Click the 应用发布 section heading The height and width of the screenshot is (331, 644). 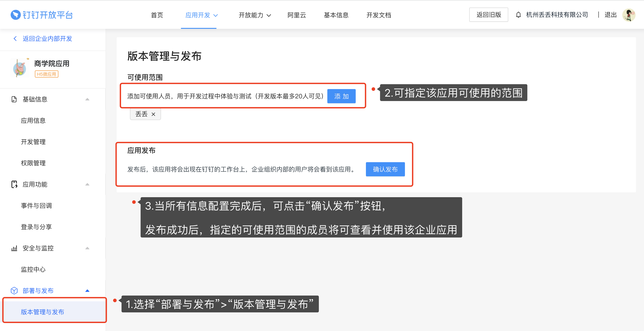(141, 150)
